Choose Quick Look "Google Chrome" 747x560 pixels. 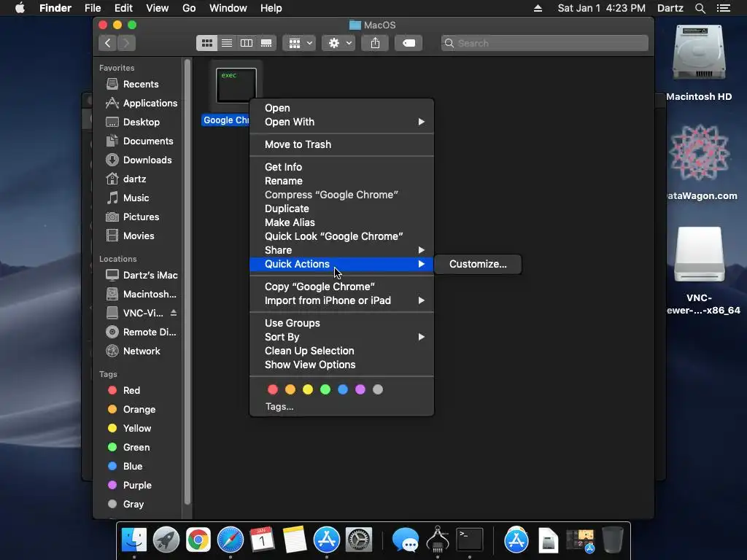click(341, 236)
